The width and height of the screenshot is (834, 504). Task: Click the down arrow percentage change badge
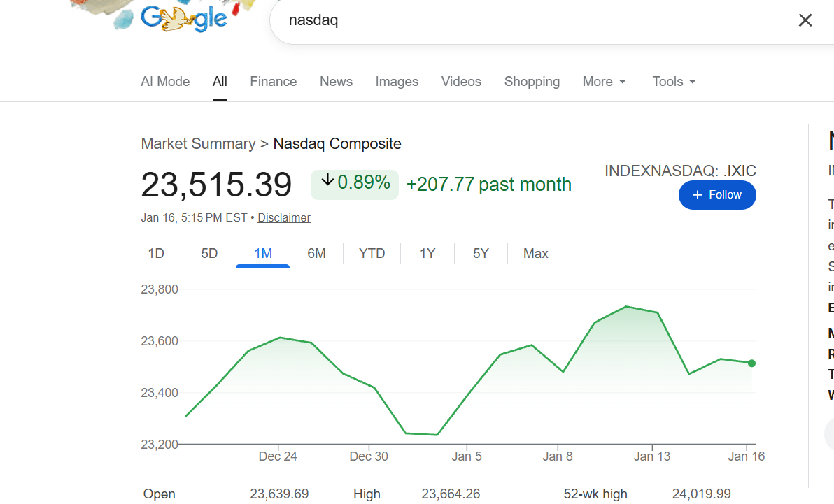pyautogui.click(x=355, y=184)
